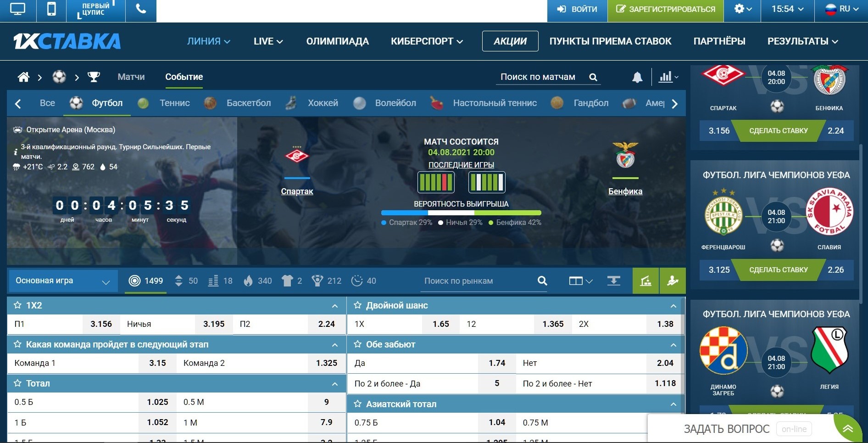This screenshot has width=868, height=443.
Task: Open notifications bell icon
Action: [x=637, y=77]
